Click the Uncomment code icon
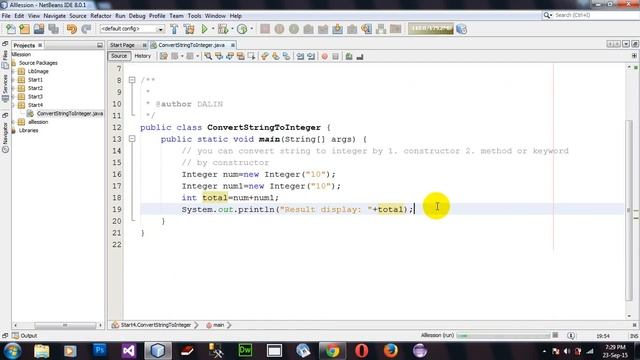Screen dimensions: 640x360 point(360,56)
